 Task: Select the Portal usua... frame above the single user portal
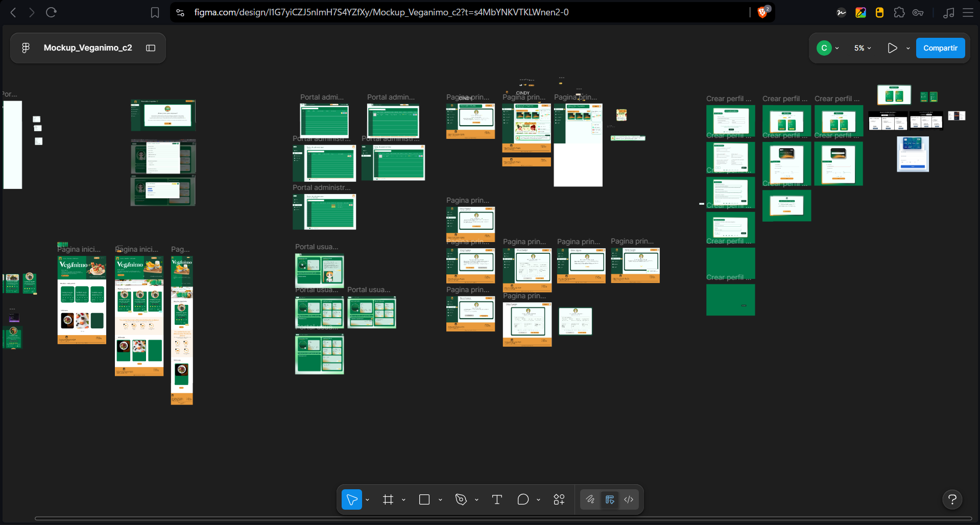317,247
